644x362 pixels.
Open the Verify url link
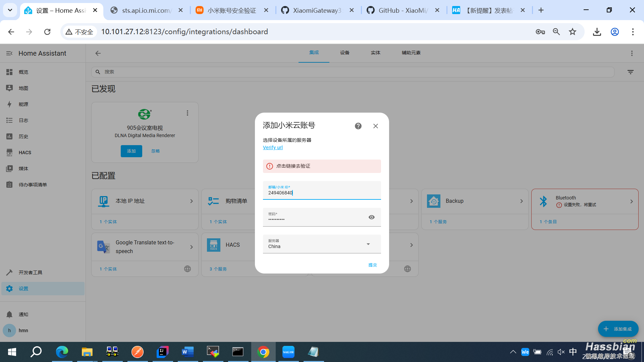[x=273, y=147]
